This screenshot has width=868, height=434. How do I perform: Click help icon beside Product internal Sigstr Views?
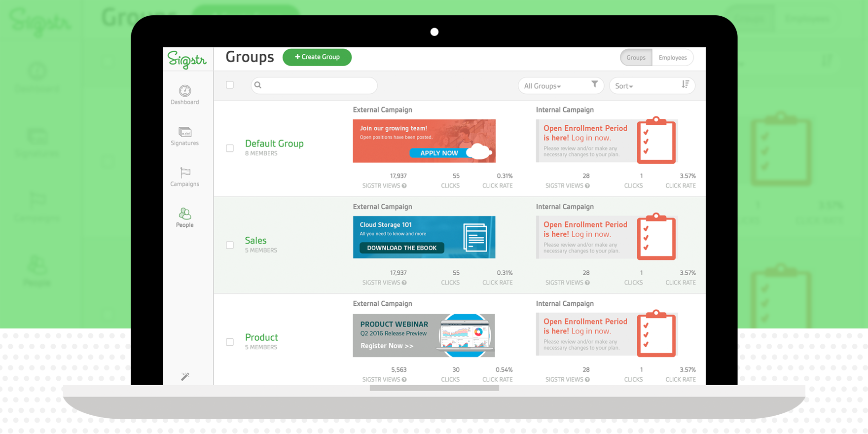point(587,380)
